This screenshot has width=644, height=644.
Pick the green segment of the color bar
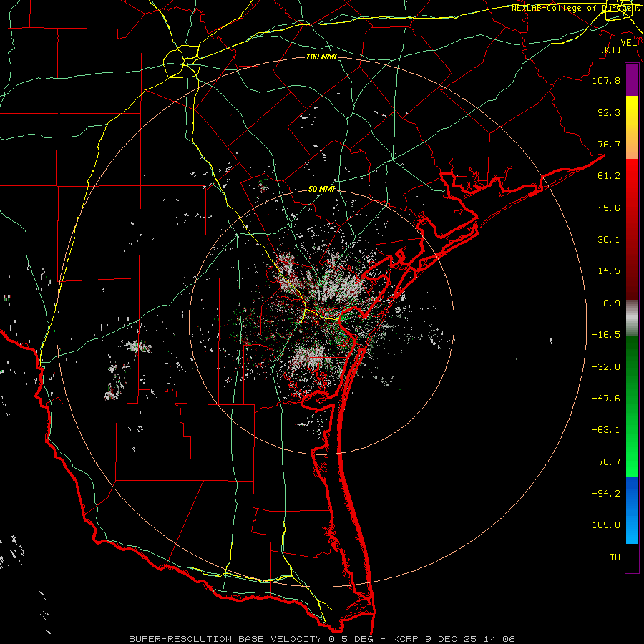click(632, 406)
